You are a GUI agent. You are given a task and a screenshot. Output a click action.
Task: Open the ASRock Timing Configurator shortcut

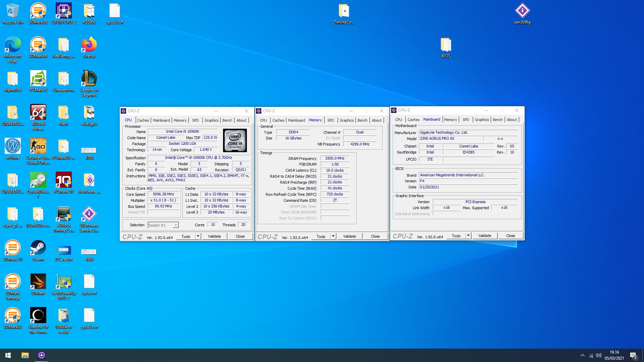click(64, 219)
